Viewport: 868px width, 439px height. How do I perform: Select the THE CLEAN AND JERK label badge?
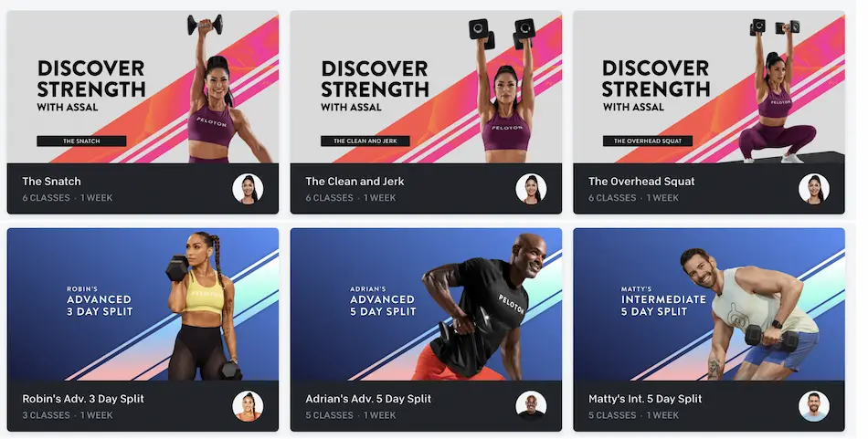click(365, 141)
